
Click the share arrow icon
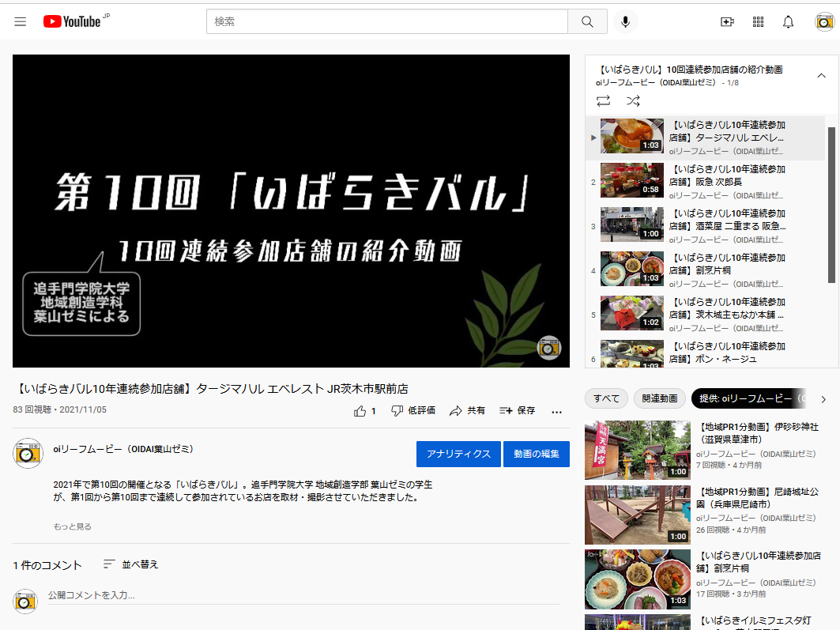(455, 411)
